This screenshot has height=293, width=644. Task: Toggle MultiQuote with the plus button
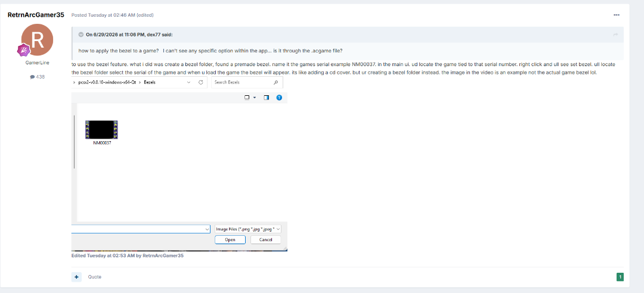[x=76, y=277]
